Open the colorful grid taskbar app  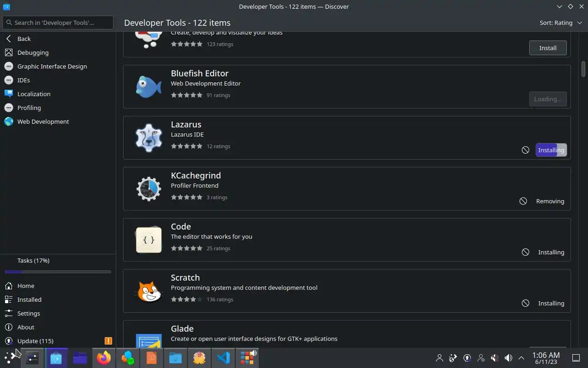[247, 358]
